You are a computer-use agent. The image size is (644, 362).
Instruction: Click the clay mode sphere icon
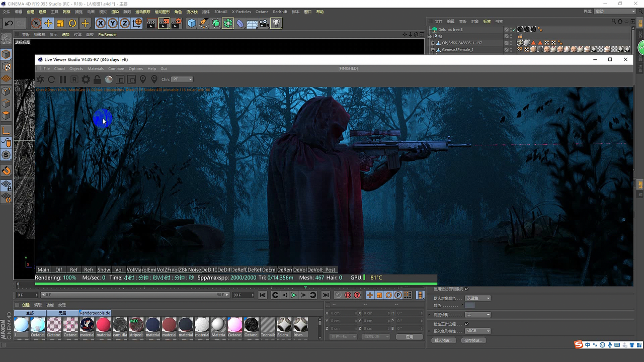(x=109, y=79)
